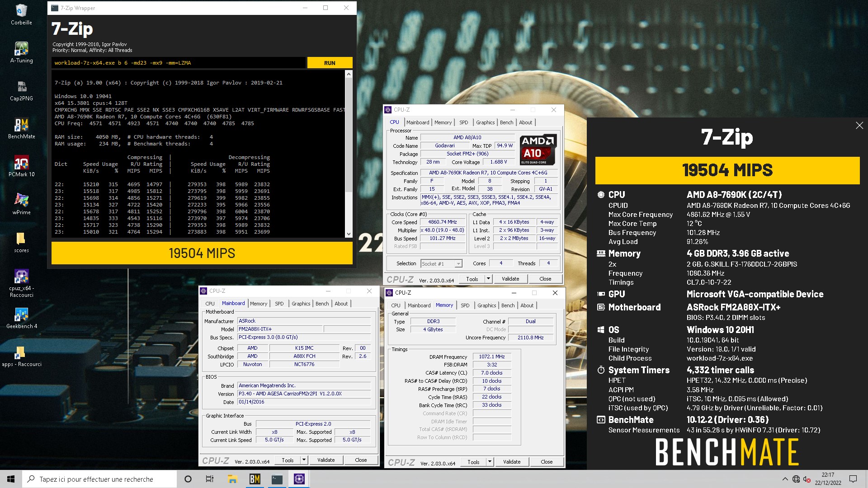The width and height of the screenshot is (868, 488).
Task: Activate CPU-Z taskbar button
Action: [299, 479]
